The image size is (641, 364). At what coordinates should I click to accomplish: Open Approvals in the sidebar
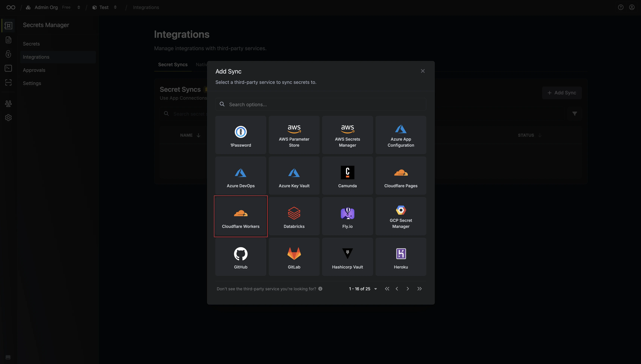58,70
